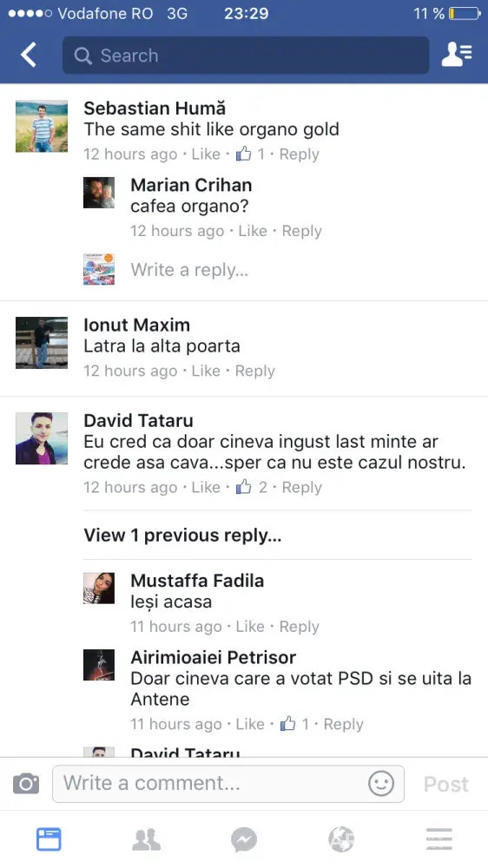Click the Write a comment field
The height and width of the screenshot is (868, 488).
pos(228,783)
